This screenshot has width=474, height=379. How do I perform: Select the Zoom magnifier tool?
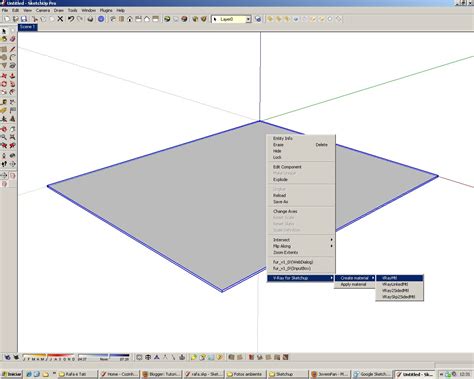(x=4, y=137)
